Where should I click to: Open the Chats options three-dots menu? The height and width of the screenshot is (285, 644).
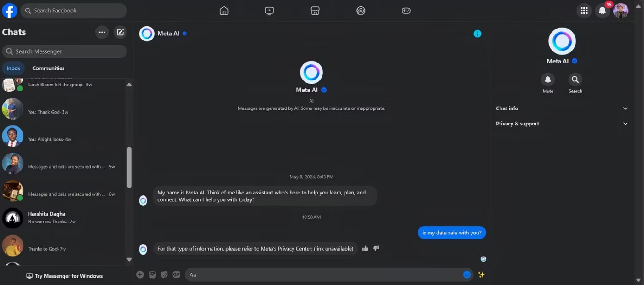(102, 32)
